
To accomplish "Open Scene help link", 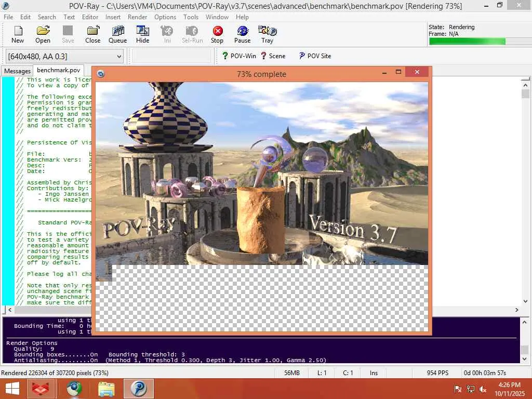I will (273, 56).
